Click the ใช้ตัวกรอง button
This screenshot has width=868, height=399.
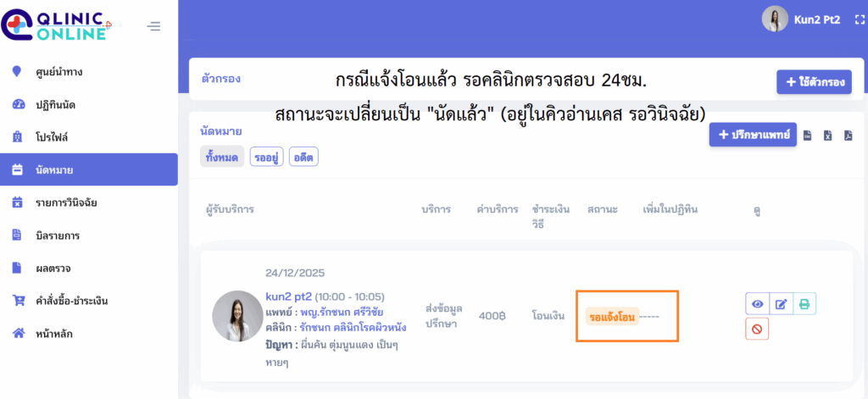[813, 82]
